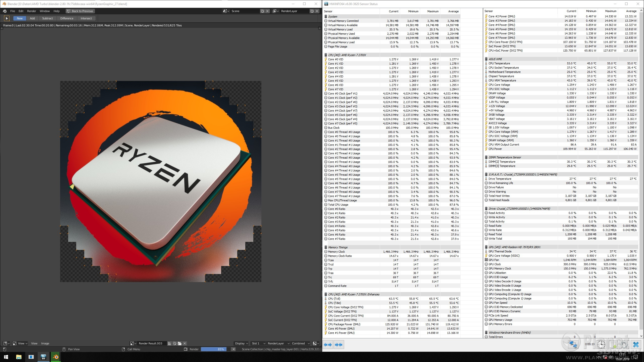
Task: Click the Blender logo menu icon
Action: [5, 11]
